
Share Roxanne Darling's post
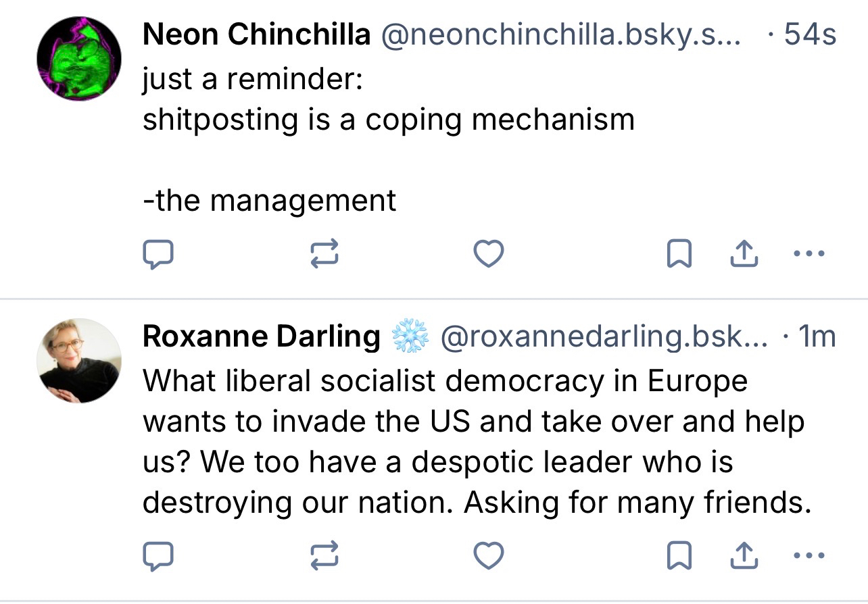click(x=744, y=556)
